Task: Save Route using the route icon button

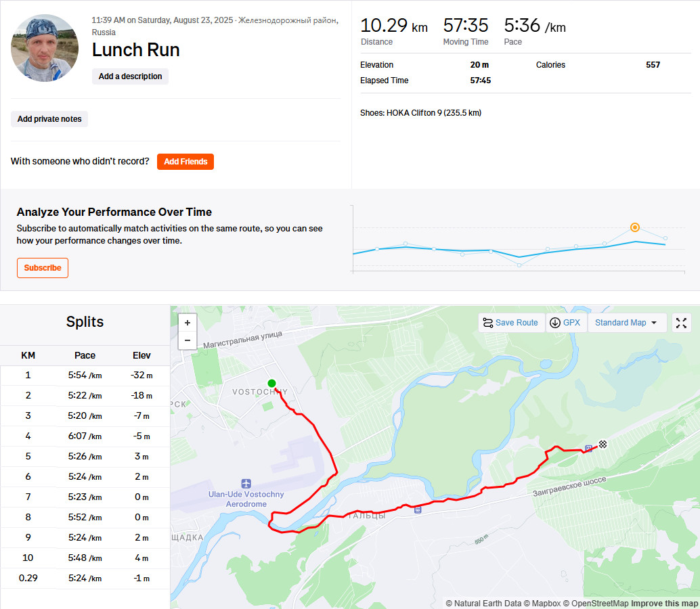Action: [x=511, y=323]
